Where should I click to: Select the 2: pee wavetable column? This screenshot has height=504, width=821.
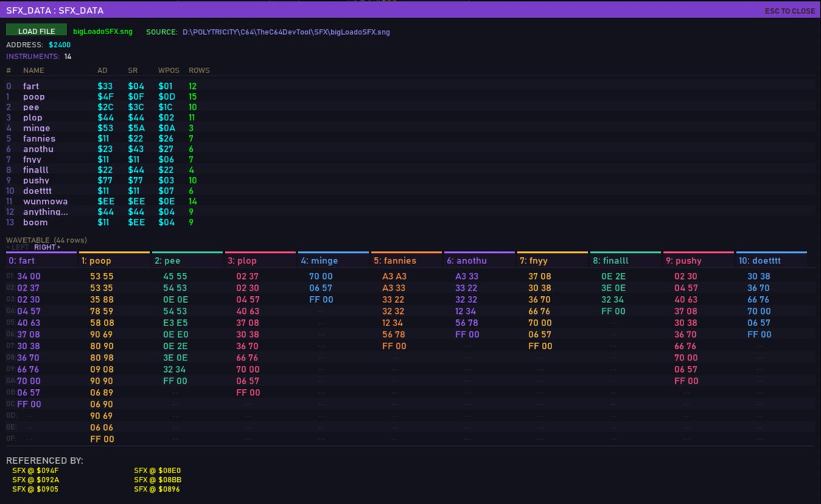tap(187, 261)
